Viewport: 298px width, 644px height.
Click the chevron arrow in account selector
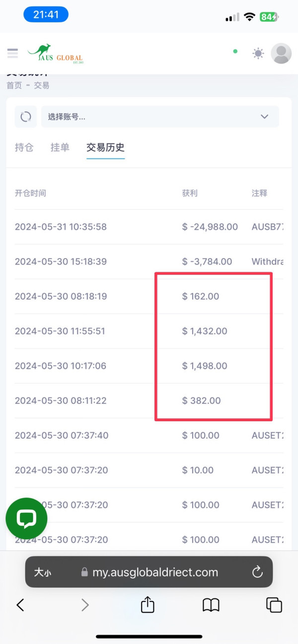pos(264,117)
